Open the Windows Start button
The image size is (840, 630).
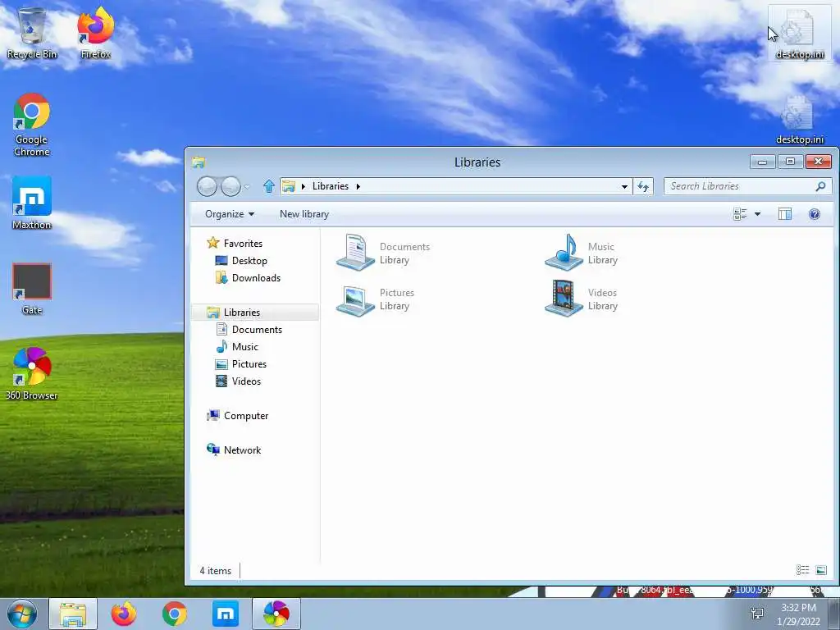tap(22, 614)
